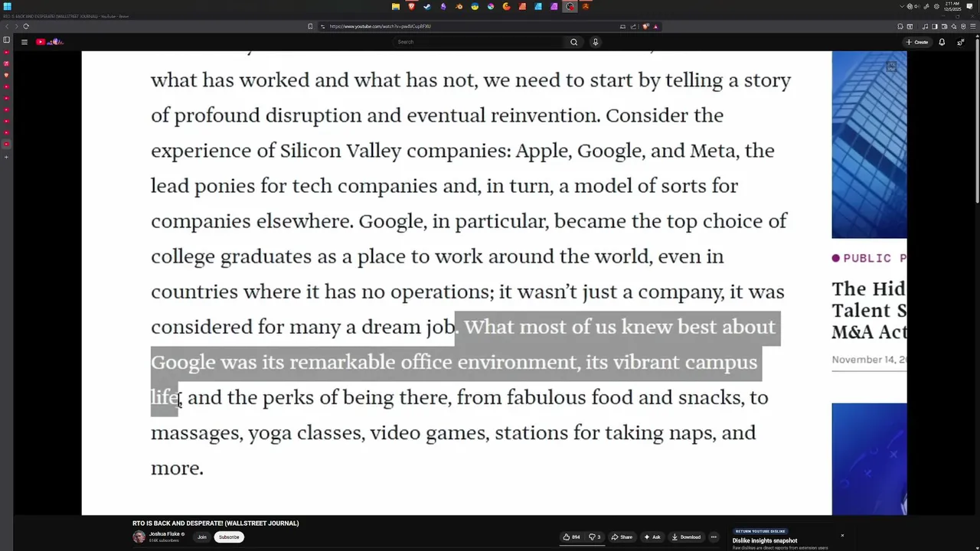
Task: Add a new tab with the plus icon
Action: (x=6, y=157)
